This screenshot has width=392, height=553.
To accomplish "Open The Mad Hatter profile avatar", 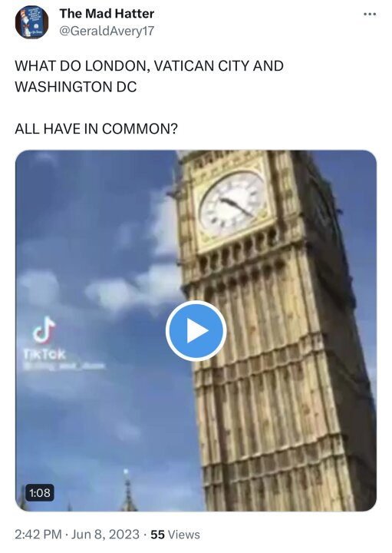I will [x=31, y=22].
